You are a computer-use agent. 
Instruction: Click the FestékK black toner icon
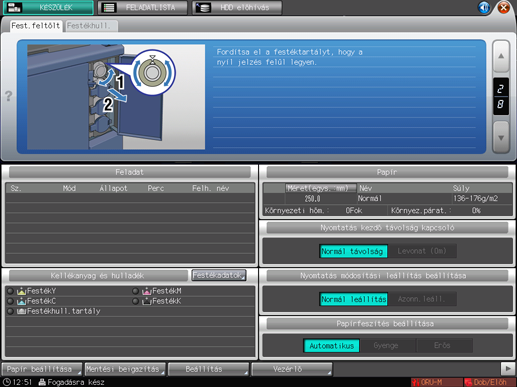click(x=147, y=301)
